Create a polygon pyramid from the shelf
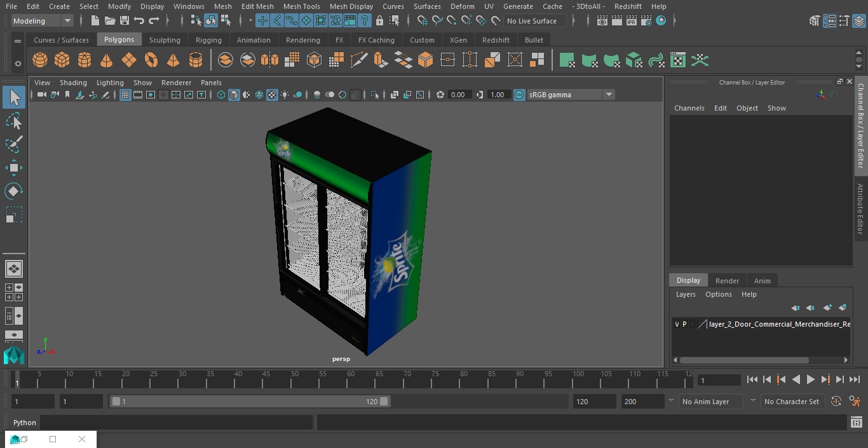 (173, 60)
